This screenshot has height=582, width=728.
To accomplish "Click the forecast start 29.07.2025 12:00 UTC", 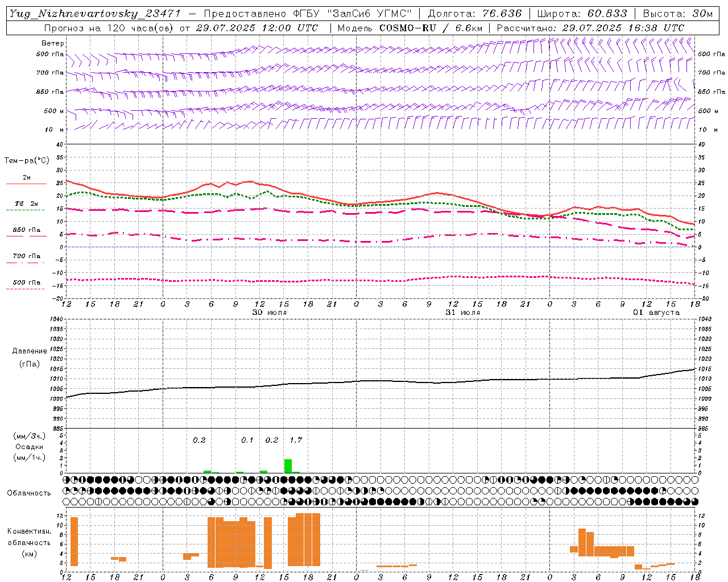I will click(257, 28).
